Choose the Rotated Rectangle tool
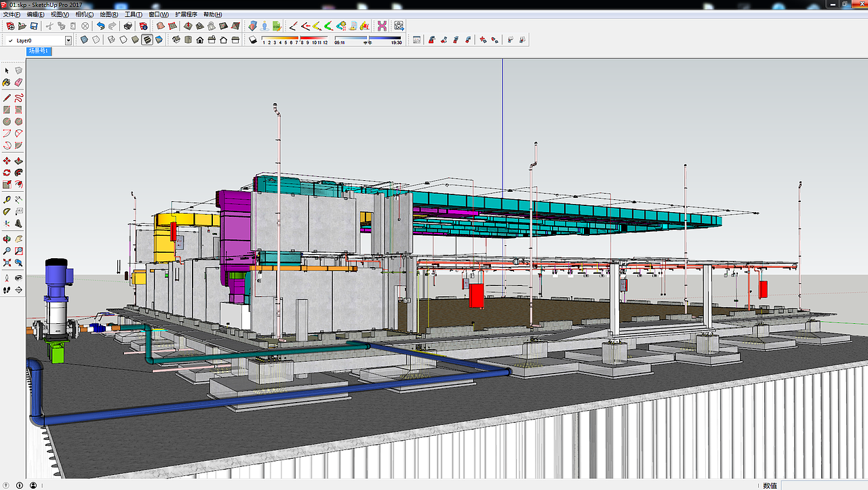 [x=19, y=110]
